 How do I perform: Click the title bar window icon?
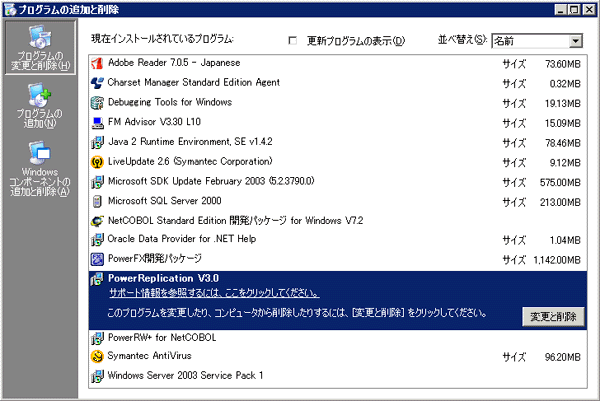[x=10, y=9]
